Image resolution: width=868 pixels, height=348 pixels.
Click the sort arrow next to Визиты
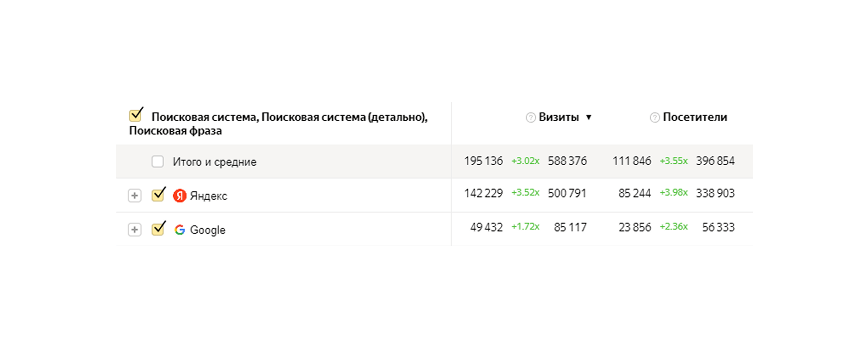click(589, 117)
